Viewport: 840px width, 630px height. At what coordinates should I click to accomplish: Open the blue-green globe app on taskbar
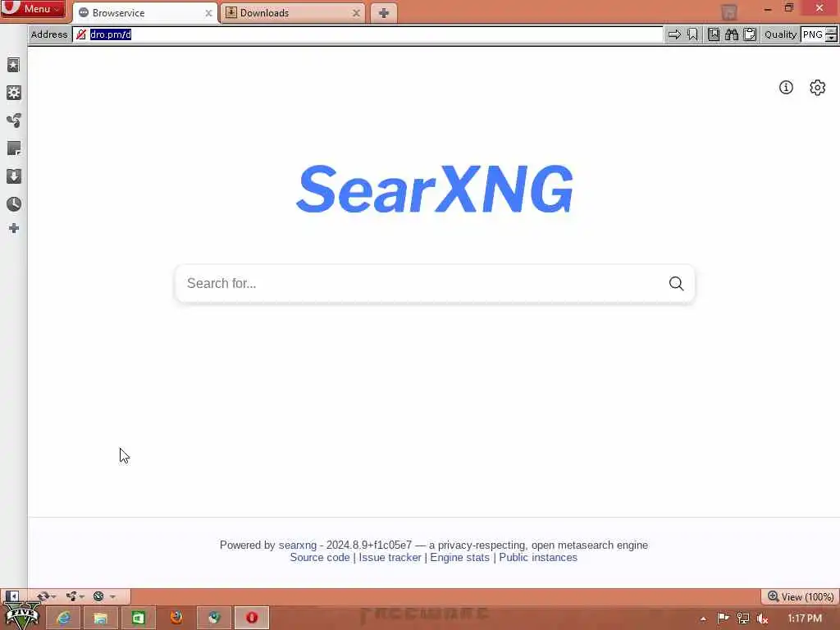click(214, 619)
